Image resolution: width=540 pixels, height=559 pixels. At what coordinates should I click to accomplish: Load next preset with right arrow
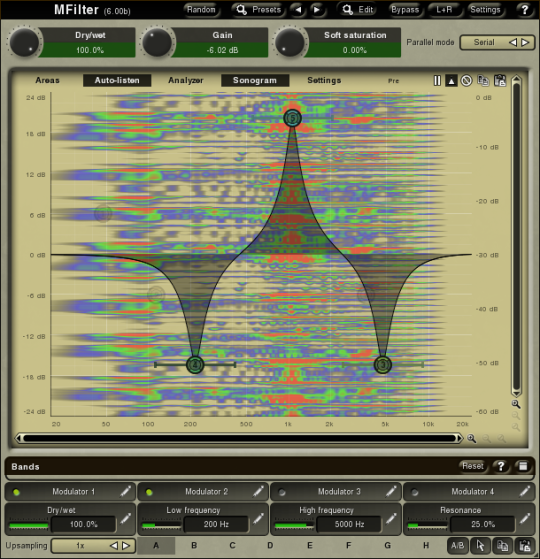tap(317, 10)
